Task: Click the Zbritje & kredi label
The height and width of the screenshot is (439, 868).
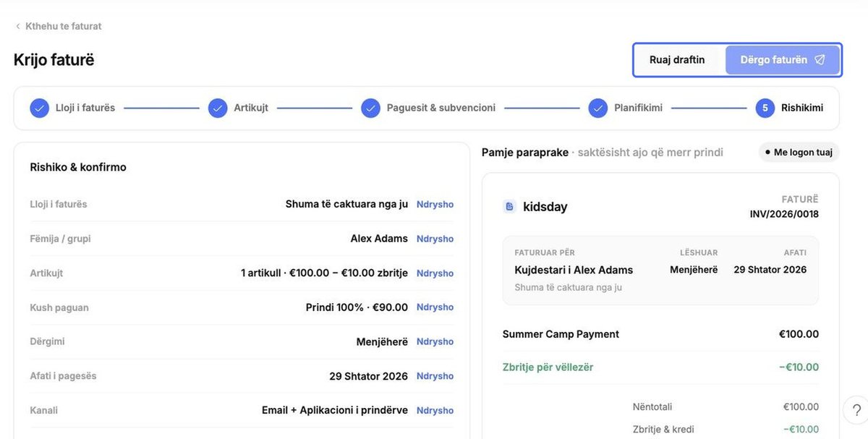Action: pos(663,430)
